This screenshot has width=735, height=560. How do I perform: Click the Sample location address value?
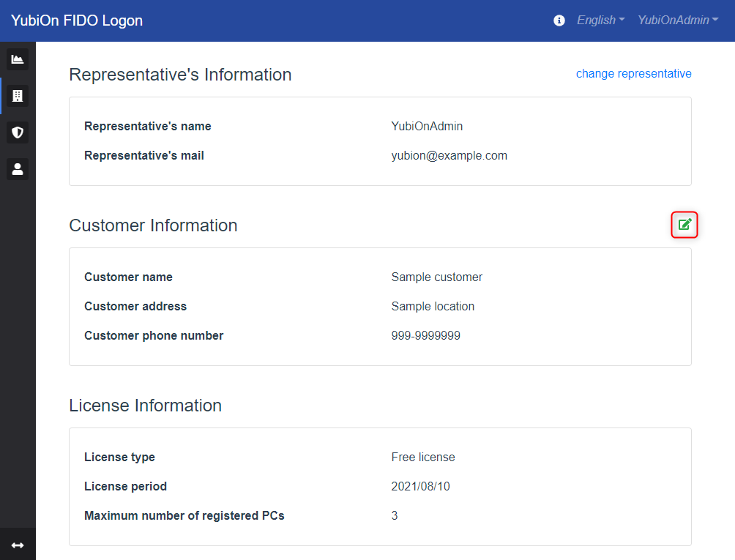pos(433,306)
